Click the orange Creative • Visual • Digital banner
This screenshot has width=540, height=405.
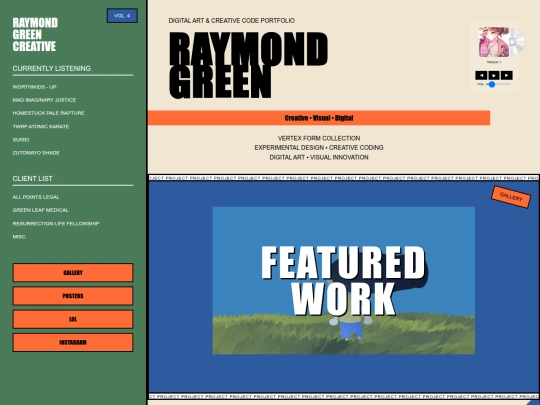[319, 118]
